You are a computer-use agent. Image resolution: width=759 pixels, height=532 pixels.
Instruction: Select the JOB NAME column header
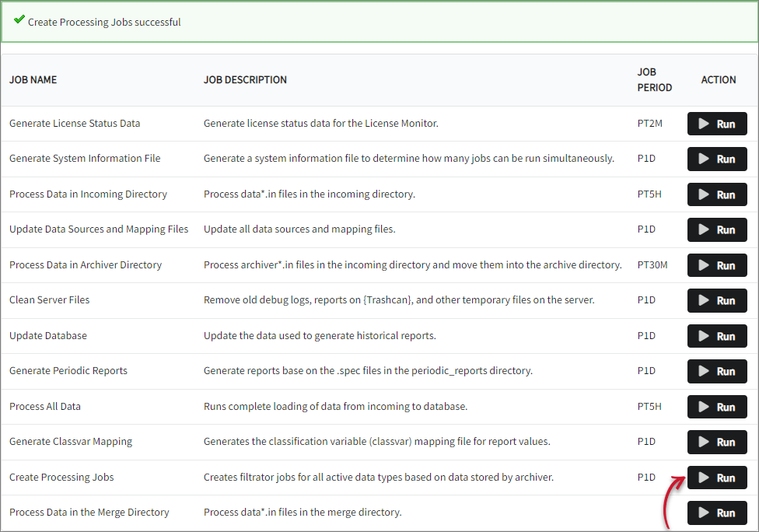point(33,79)
